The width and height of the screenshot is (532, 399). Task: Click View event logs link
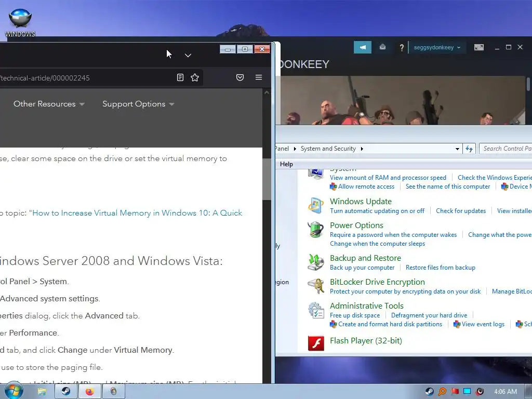483,324
